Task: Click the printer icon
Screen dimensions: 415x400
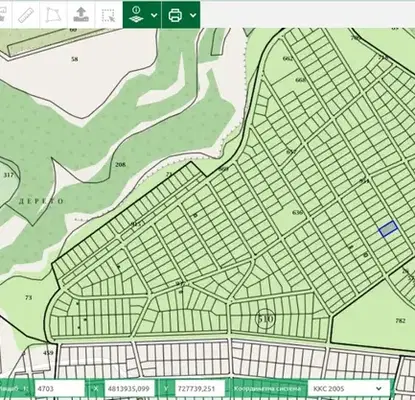Action: tap(175, 15)
